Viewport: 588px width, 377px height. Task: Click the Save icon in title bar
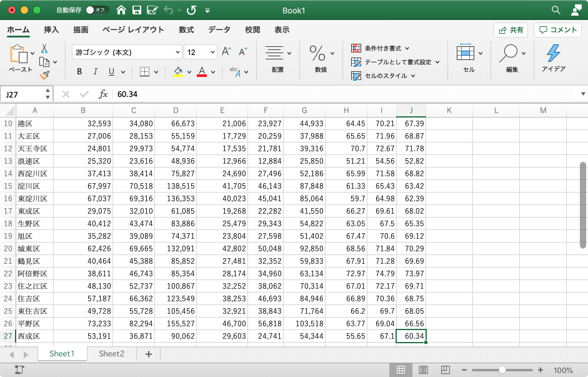[x=136, y=10]
